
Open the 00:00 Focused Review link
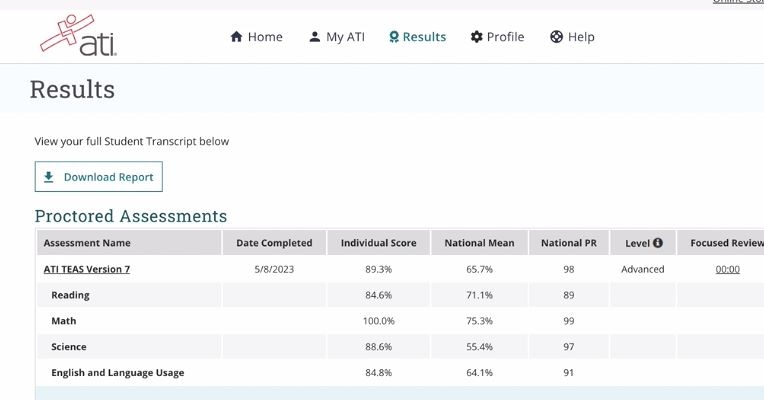click(x=727, y=269)
